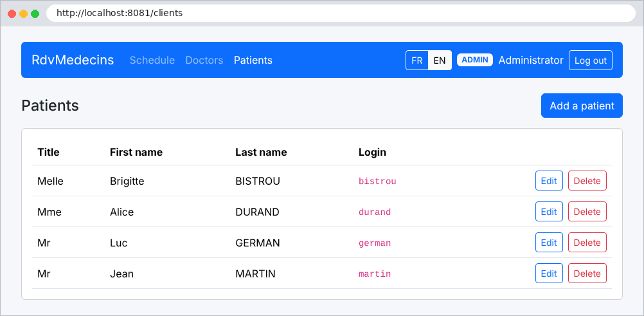Maximize window with green button
644x316 pixels.
point(35,14)
